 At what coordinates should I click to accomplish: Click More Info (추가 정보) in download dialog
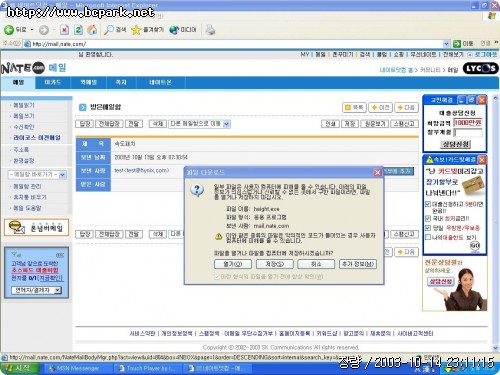(358, 264)
